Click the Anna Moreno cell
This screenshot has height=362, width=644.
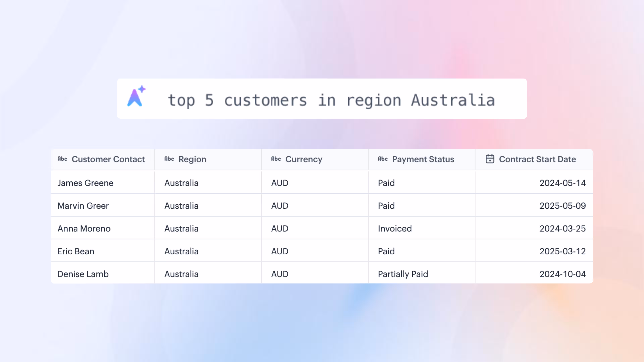[x=84, y=228]
